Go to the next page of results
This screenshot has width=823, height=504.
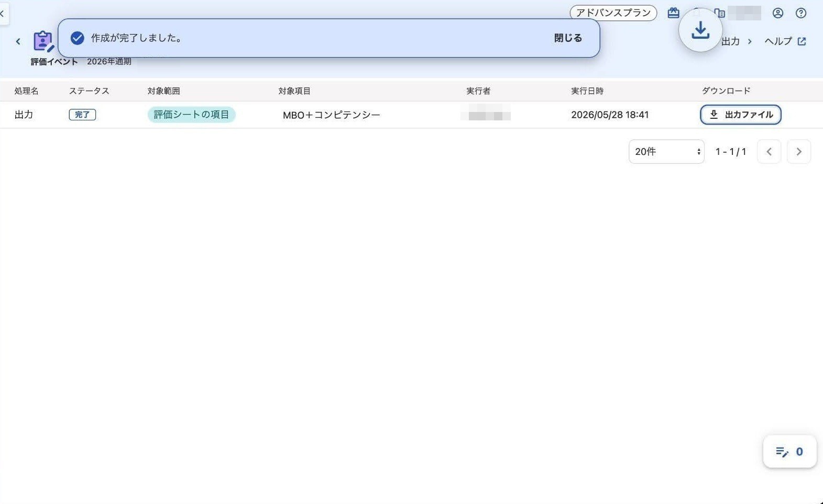[x=799, y=152]
